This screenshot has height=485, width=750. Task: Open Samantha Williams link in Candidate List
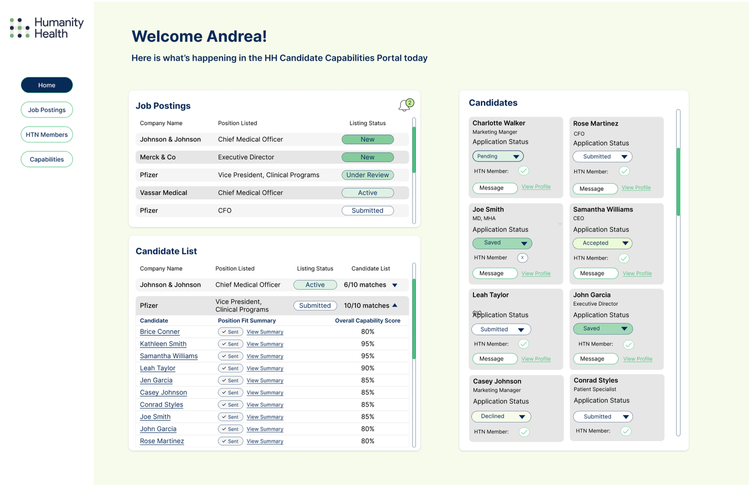pyautogui.click(x=169, y=356)
